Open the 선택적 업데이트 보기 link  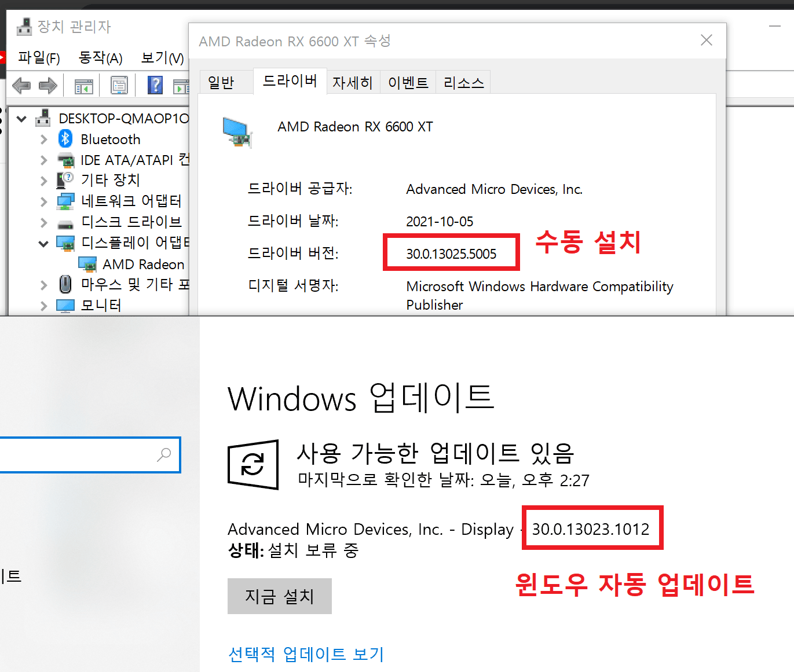306,654
